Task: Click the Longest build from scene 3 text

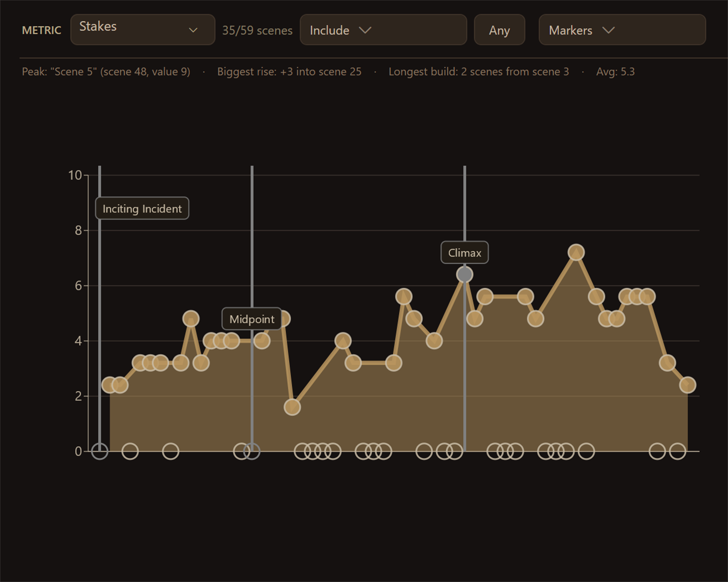Action: (479, 72)
